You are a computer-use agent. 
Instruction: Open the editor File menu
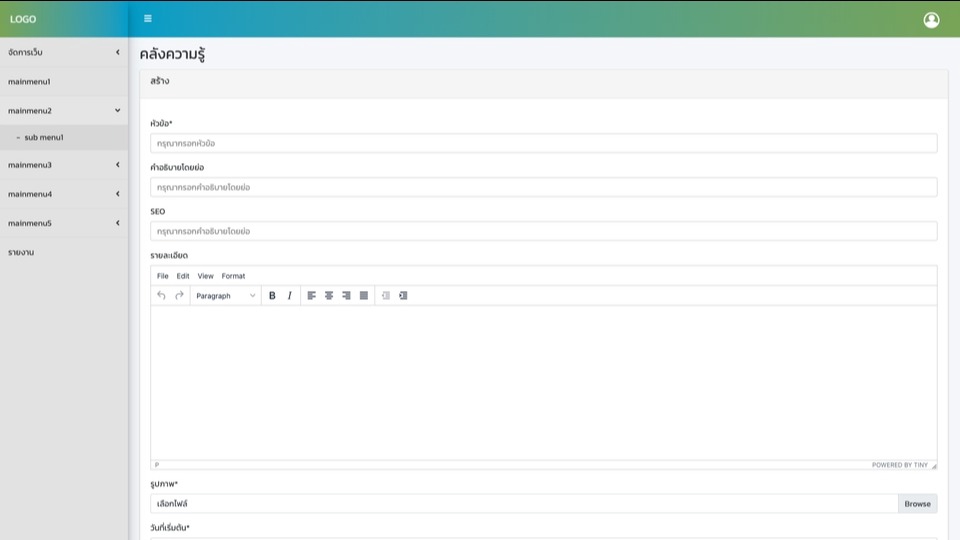[163, 276]
